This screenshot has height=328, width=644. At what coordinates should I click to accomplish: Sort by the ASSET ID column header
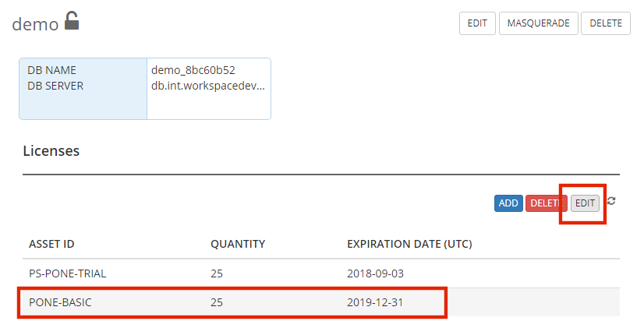[51, 244]
